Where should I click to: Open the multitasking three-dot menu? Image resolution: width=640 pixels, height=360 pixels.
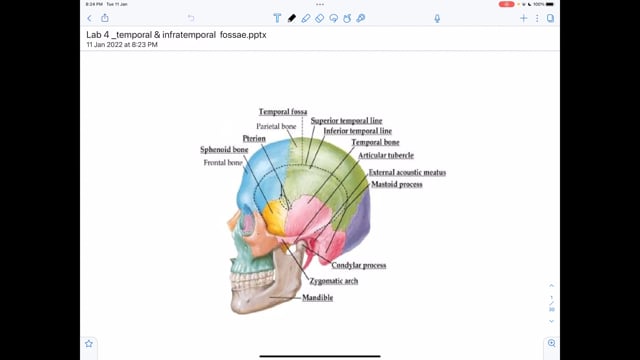click(x=320, y=4)
